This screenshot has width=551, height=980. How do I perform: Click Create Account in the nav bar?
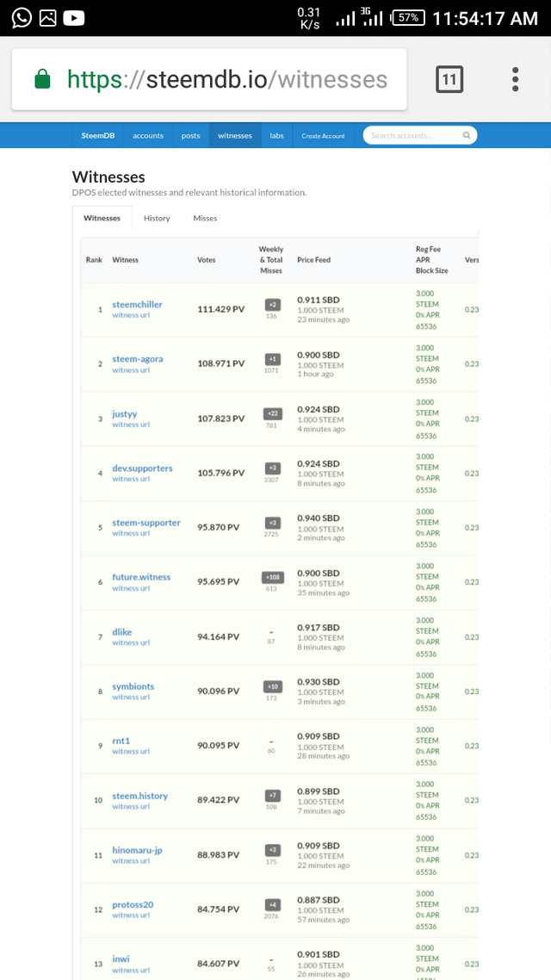pos(323,135)
